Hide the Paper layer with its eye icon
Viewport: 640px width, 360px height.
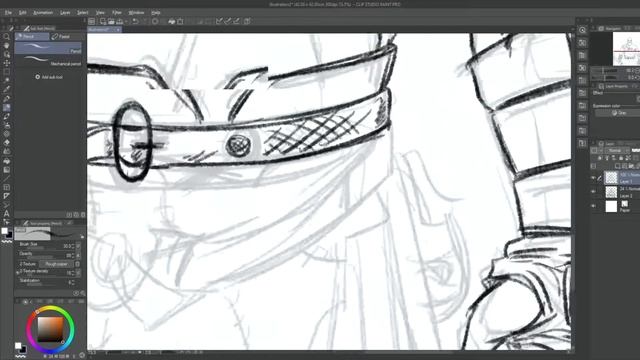point(593,206)
